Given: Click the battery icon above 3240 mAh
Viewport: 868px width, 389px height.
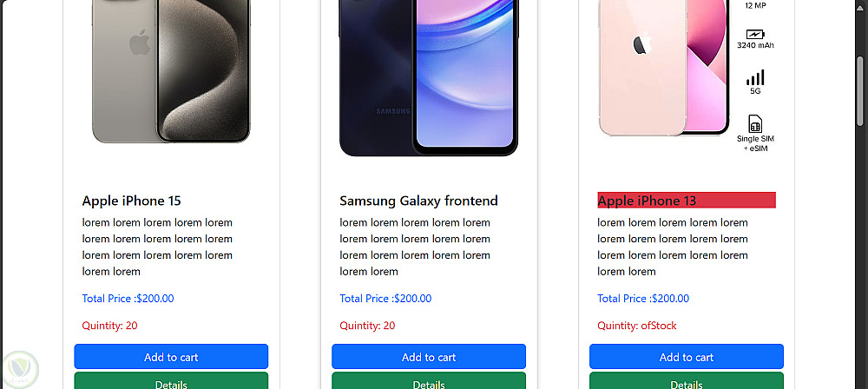Looking at the screenshot, I should pos(755,33).
